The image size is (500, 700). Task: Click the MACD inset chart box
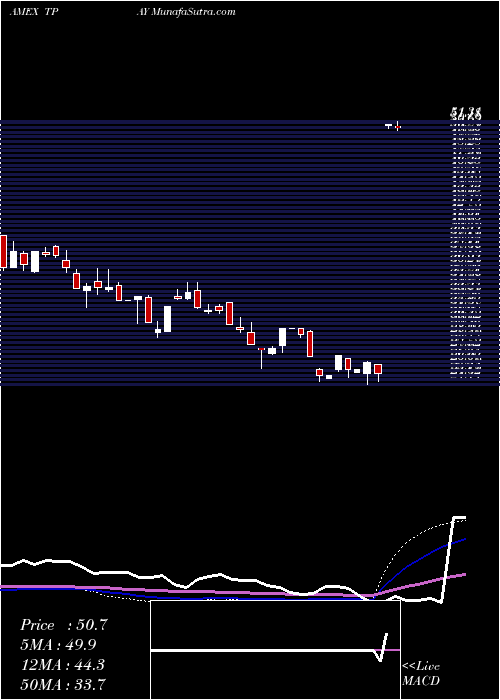click(275, 650)
